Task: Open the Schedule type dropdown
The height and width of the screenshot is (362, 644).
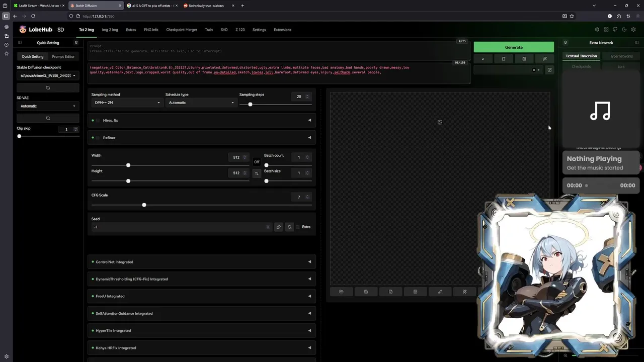Action: 201,103
